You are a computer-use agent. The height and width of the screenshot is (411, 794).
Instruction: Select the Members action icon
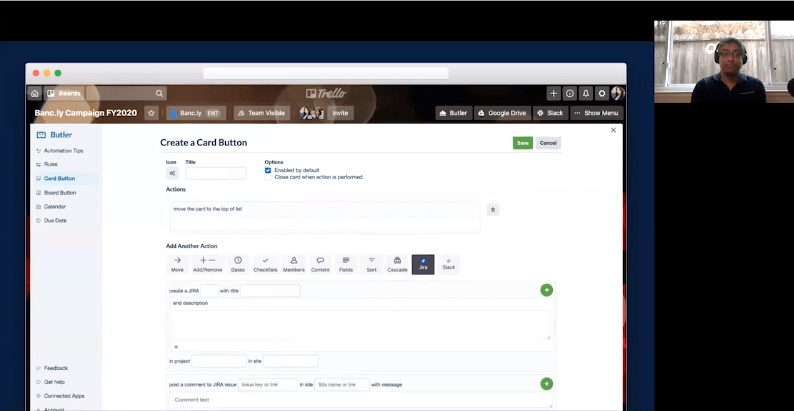[293, 264]
